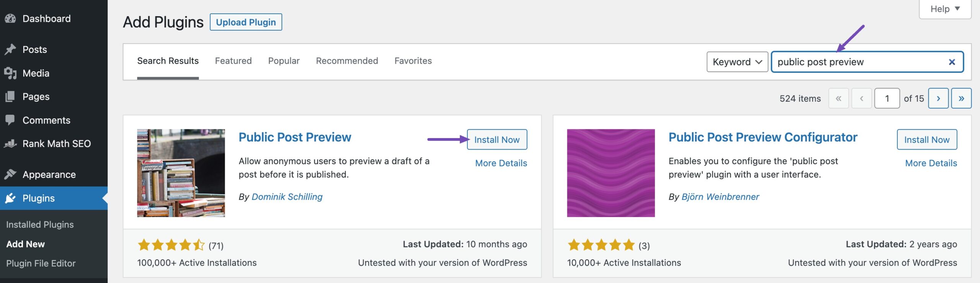Click the purple wavy plugin thumbnail
Image resolution: width=980 pixels, height=283 pixels.
(611, 173)
